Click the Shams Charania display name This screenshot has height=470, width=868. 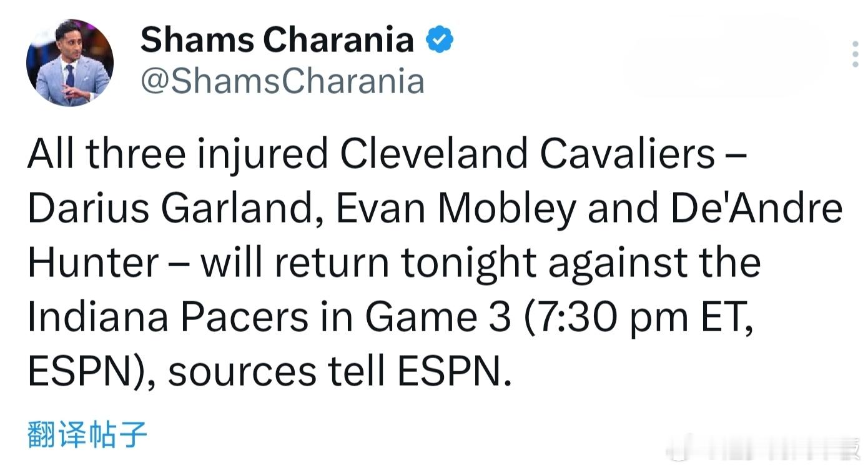coord(277,41)
